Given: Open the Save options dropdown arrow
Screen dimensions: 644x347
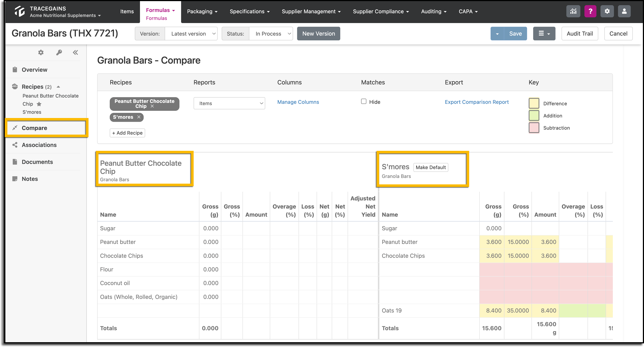Looking at the screenshot, I should click(x=497, y=34).
